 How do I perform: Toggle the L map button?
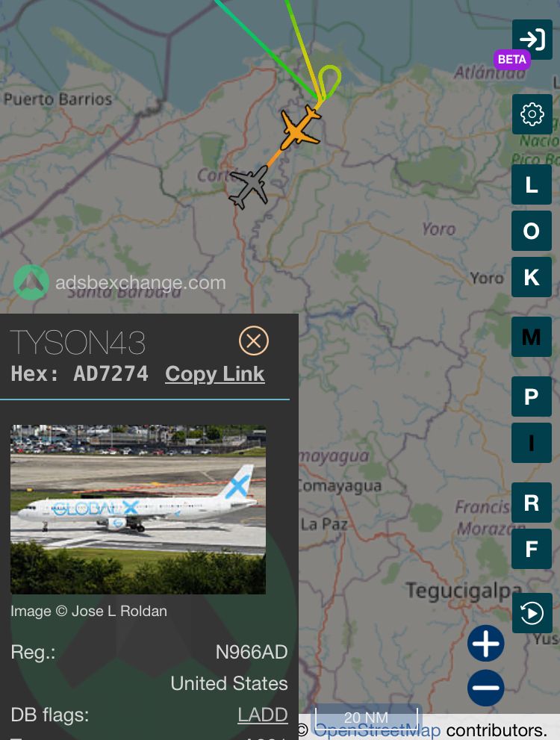tap(532, 184)
